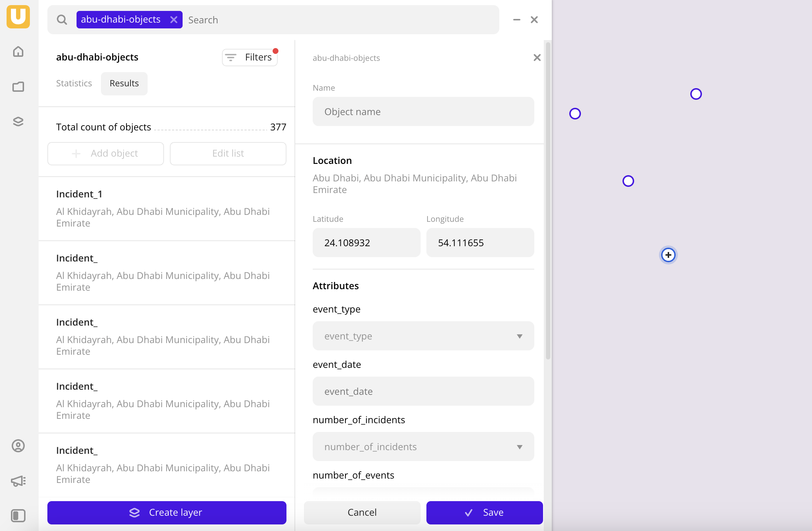
Task: Click the Latitude field 24.108932
Action: tap(367, 243)
